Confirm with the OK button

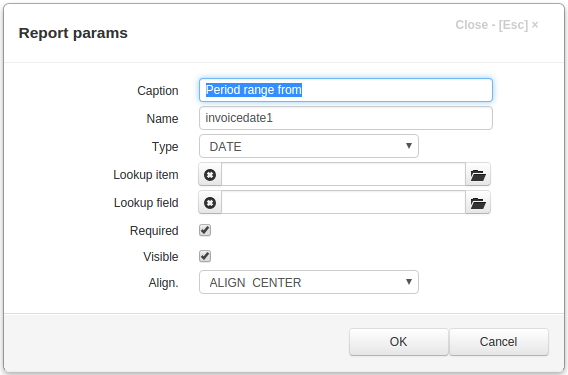coord(398,342)
